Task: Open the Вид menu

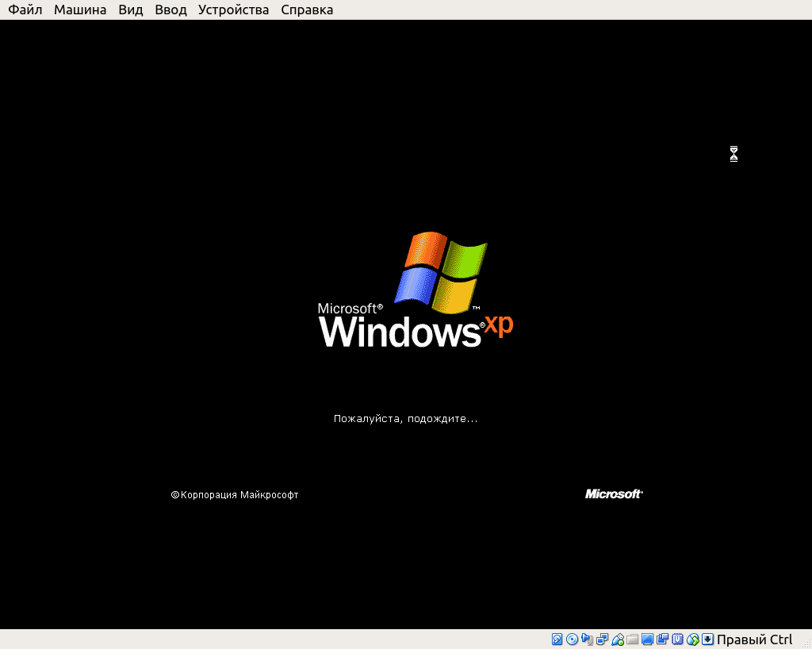Action: click(131, 10)
